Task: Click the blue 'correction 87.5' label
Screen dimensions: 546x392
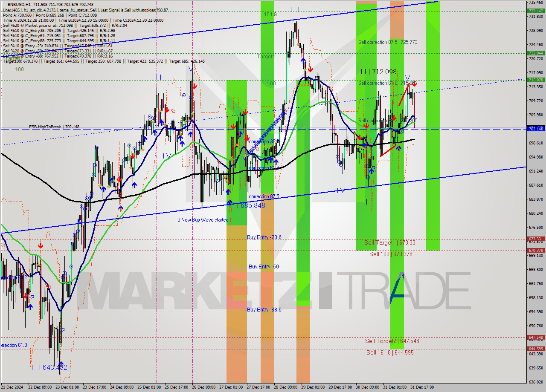Action: click(x=264, y=196)
